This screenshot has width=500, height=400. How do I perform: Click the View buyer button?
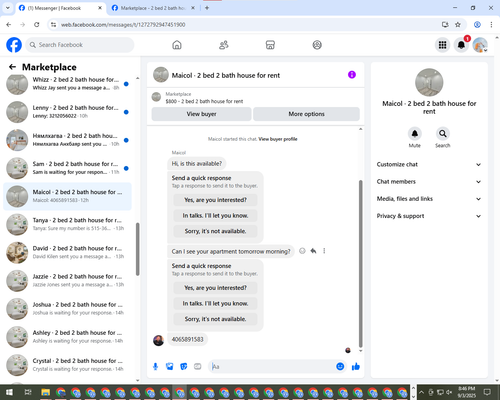(201, 114)
